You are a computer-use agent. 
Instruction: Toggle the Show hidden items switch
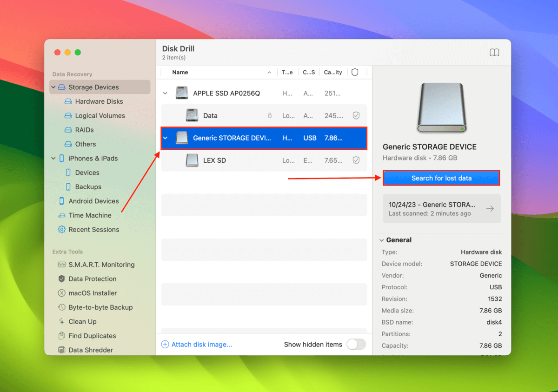pos(356,344)
